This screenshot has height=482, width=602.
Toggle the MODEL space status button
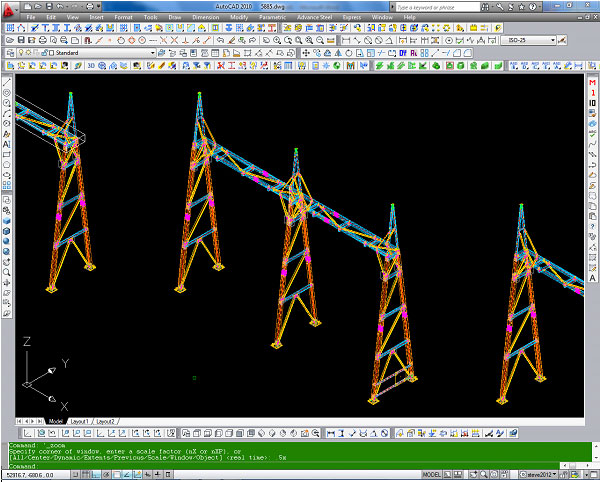click(x=434, y=475)
